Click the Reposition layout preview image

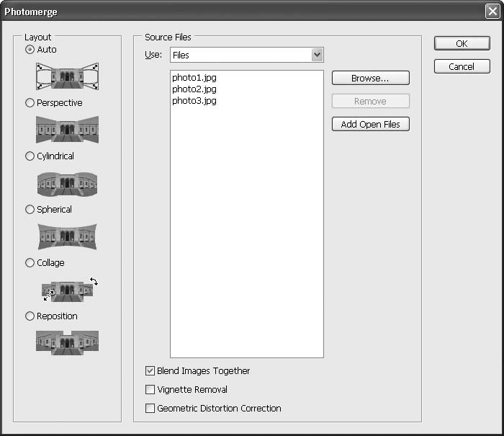coord(67,342)
